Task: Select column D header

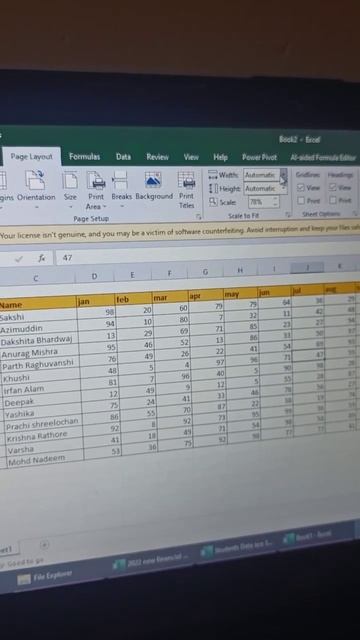Action: point(94,276)
